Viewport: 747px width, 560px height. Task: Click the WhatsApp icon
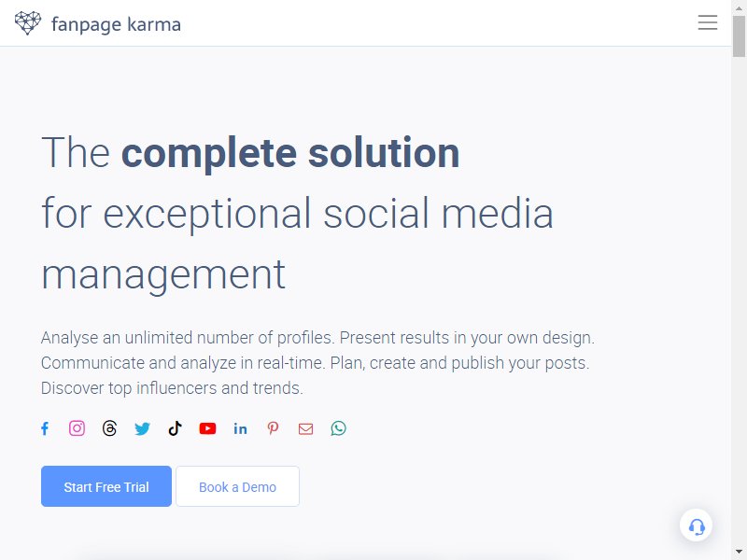pyautogui.click(x=338, y=428)
